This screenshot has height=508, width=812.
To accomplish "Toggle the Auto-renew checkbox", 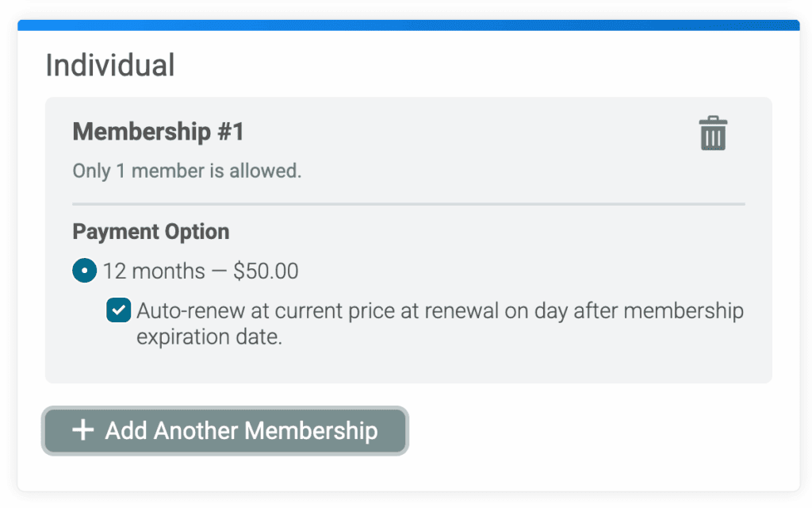I will point(119,311).
